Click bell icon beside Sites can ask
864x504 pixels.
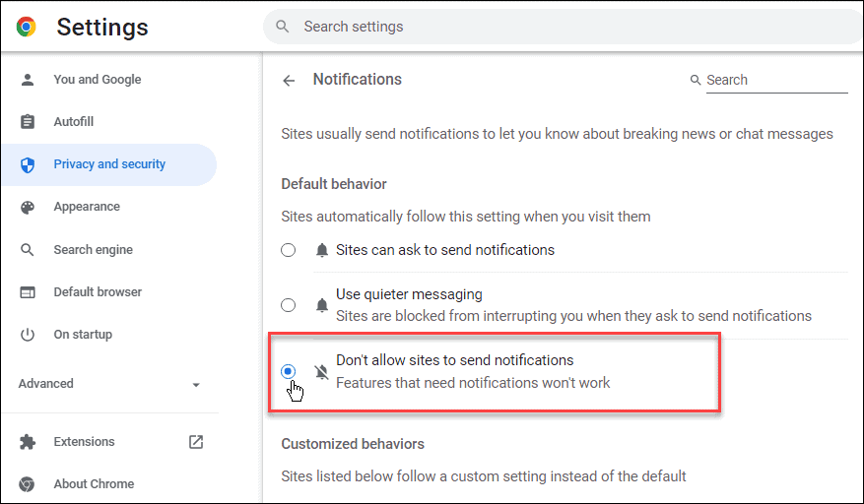(x=322, y=251)
